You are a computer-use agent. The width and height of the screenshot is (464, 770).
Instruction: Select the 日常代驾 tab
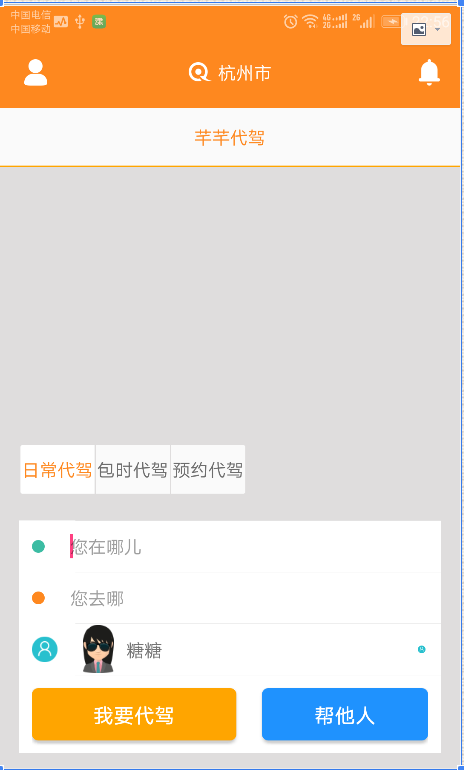pos(57,469)
